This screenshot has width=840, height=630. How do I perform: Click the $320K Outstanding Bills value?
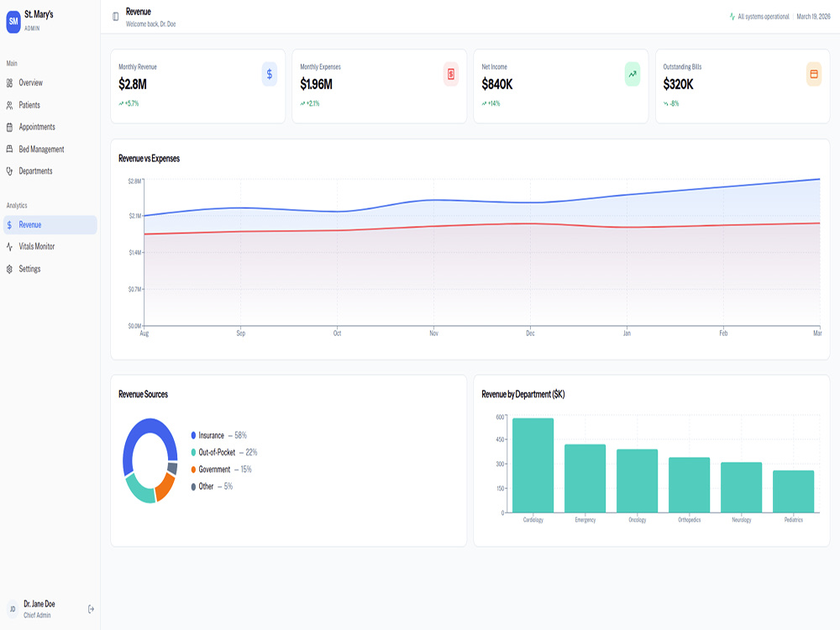tap(678, 84)
